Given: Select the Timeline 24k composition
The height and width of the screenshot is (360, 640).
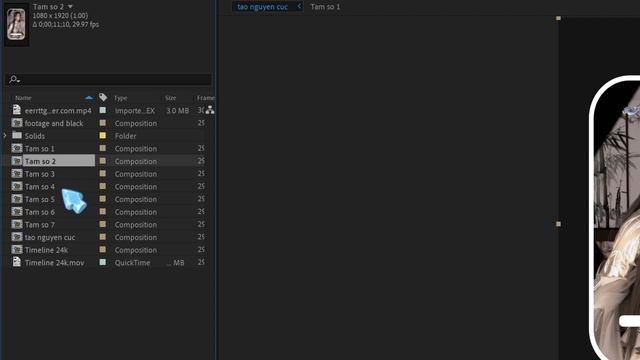Looking at the screenshot, I should tap(46, 250).
